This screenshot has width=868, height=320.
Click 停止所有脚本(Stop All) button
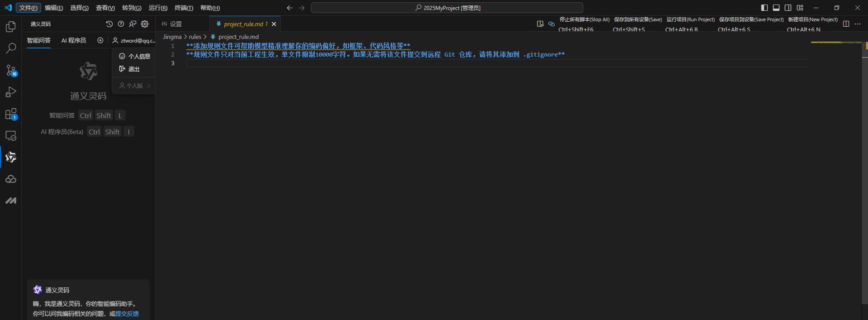pyautogui.click(x=585, y=19)
